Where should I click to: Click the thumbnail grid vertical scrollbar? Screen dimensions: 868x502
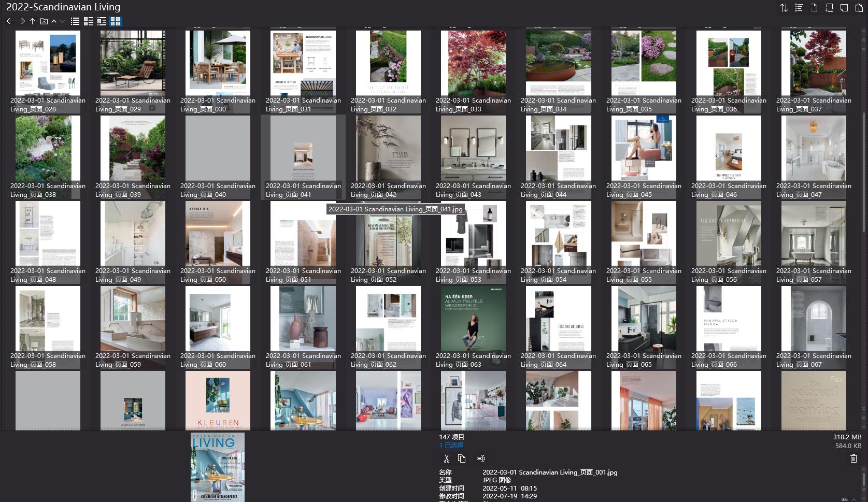(863, 171)
